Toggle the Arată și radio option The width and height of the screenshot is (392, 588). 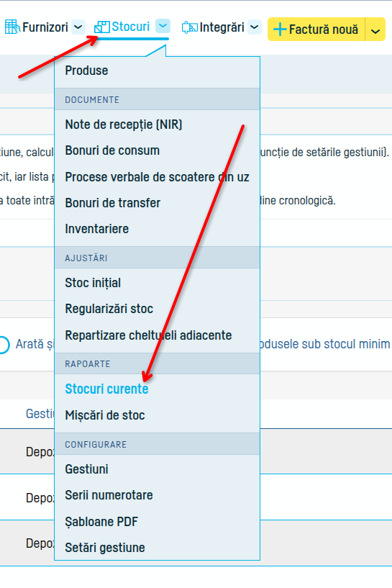(x=4, y=344)
